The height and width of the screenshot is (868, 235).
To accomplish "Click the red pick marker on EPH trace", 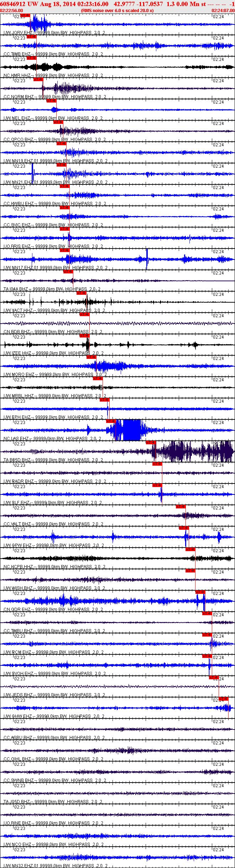I will (104, 400).
